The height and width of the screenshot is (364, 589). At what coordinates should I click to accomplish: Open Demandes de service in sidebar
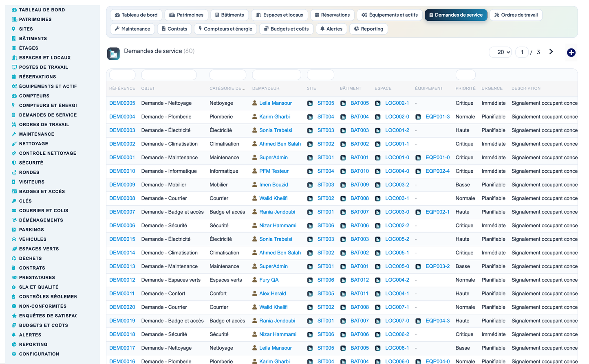(x=48, y=115)
